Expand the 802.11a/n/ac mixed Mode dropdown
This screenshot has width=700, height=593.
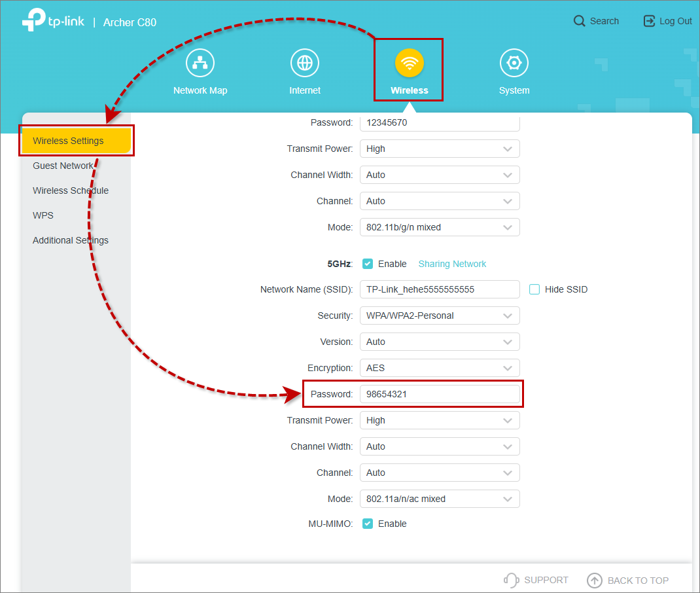[x=440, y=499]
